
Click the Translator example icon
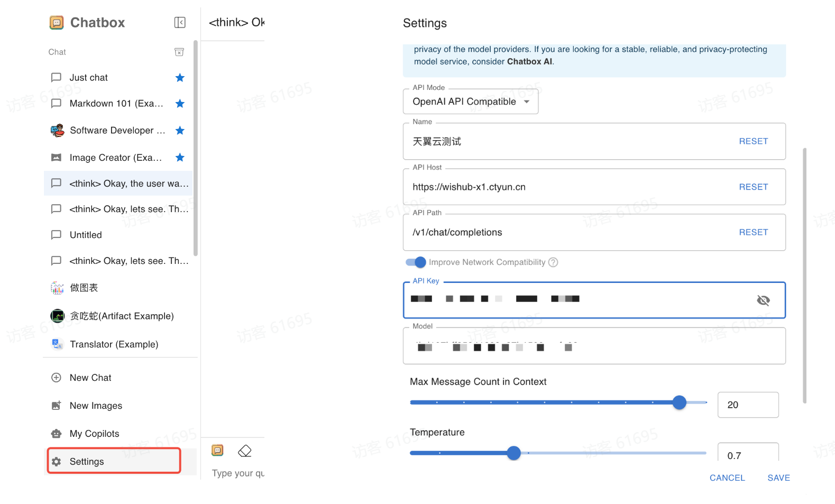57,344
